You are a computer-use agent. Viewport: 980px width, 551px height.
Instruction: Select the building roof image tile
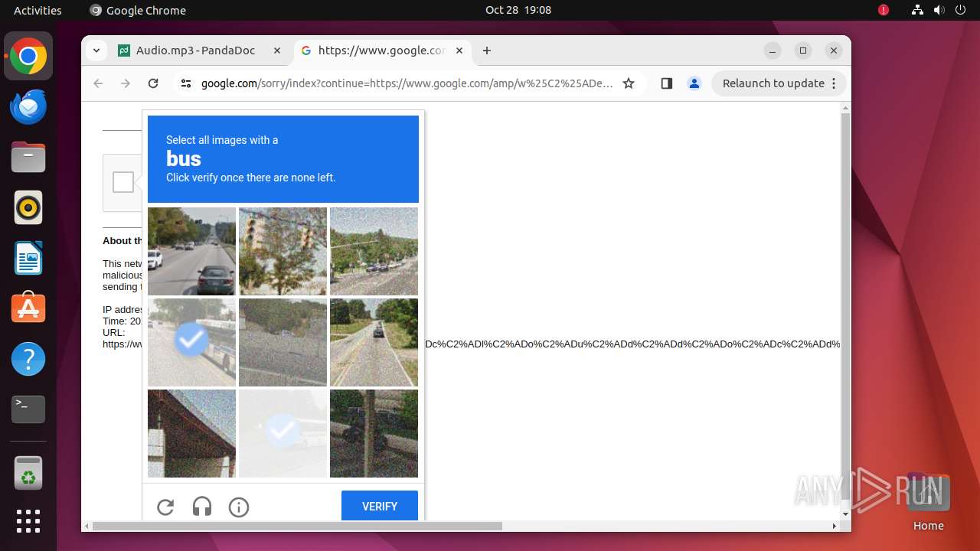point(191,433)
